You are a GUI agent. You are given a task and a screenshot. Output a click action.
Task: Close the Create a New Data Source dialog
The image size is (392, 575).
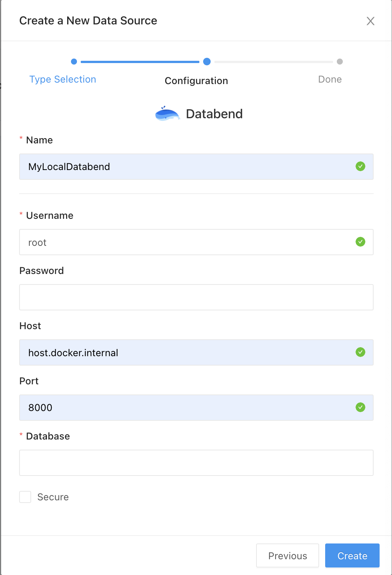[x=370, y=21]
